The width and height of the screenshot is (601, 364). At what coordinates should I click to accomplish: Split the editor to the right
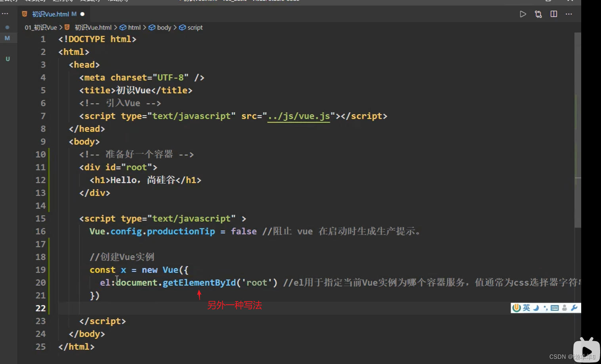pos(554,14)
